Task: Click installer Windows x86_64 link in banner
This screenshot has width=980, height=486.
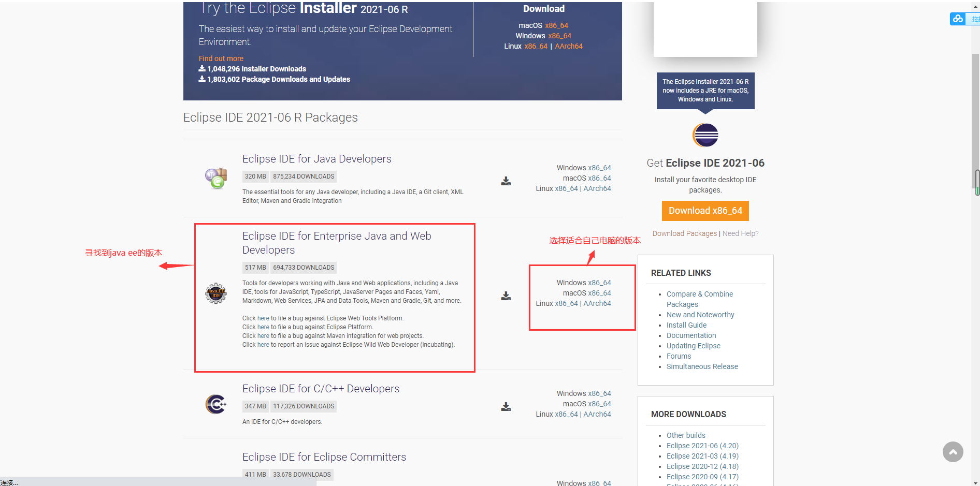Action: click(x=559, y=36)
